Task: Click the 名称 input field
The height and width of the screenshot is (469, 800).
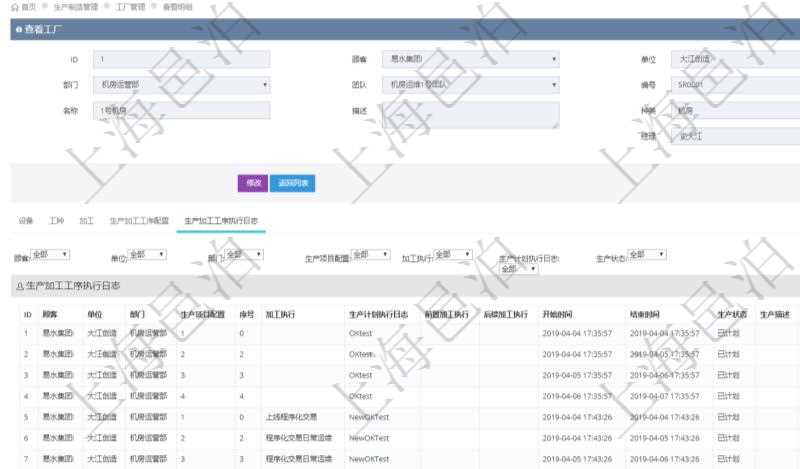Action: 181,111
